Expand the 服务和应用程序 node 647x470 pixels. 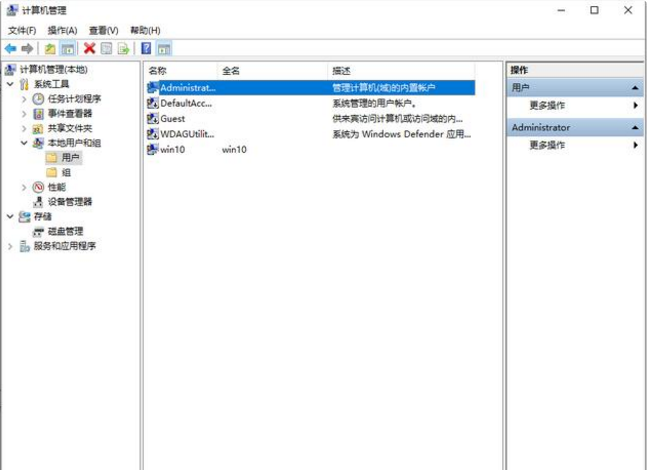(11, 246)
